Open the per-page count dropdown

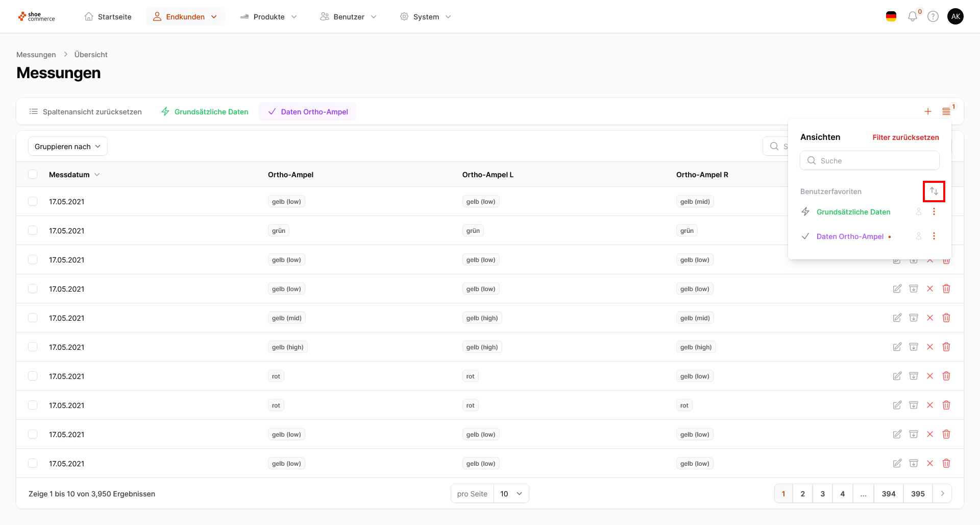[x=511, y=493]
